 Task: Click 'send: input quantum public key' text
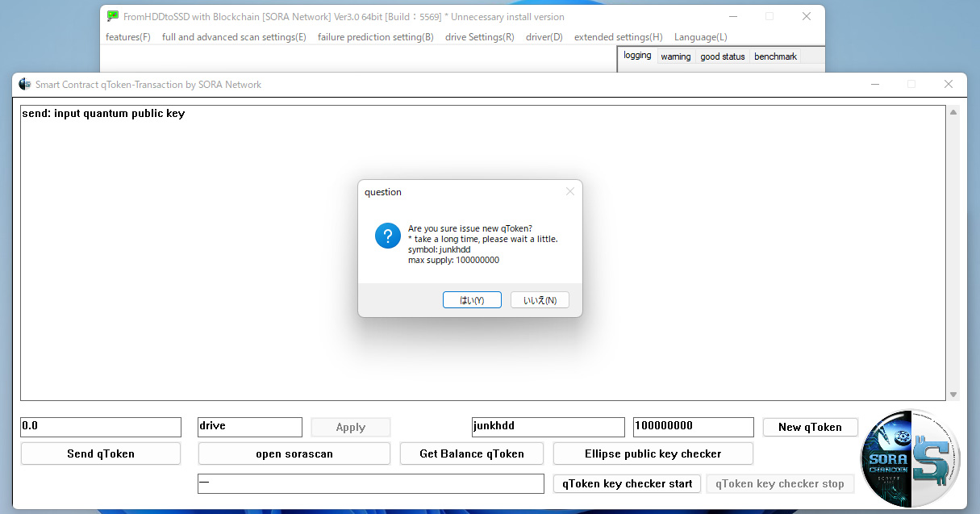[103, 114]
